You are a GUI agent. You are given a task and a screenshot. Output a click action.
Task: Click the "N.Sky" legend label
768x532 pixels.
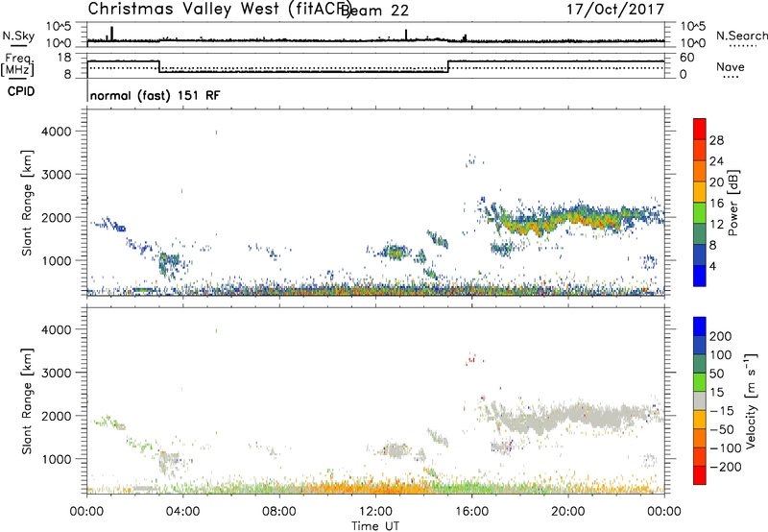click(18, 36)
